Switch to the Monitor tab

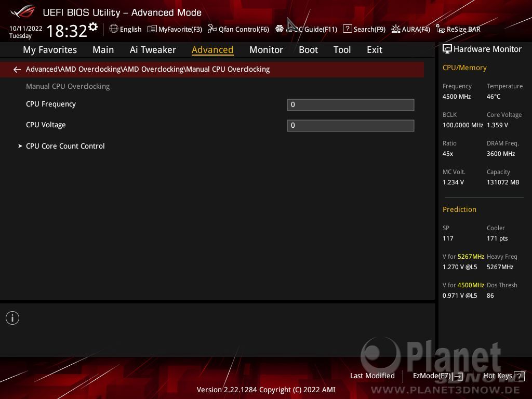point(266,50)
